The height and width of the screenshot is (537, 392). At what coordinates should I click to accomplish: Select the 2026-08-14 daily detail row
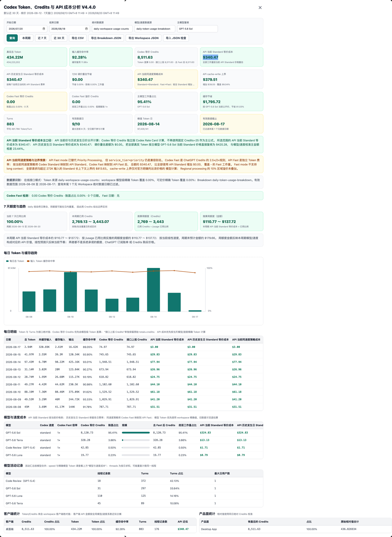click(133, 362)
